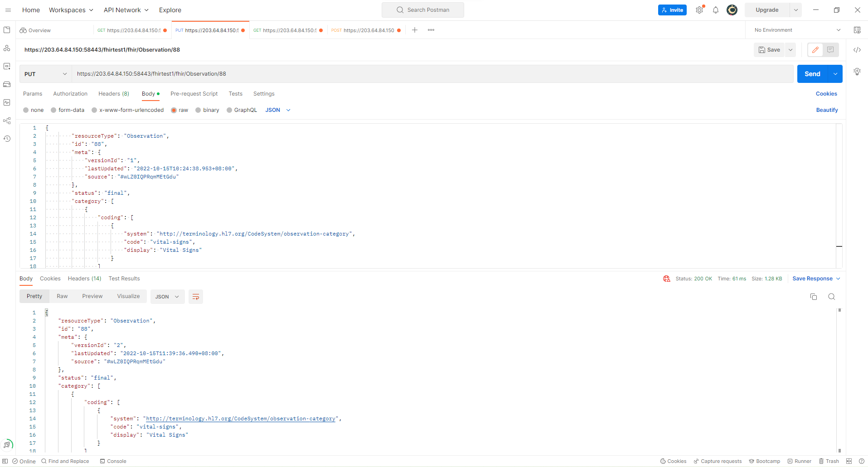Toggle the sidebar icon in status bar
868x467 pixels.
point(5,461)
